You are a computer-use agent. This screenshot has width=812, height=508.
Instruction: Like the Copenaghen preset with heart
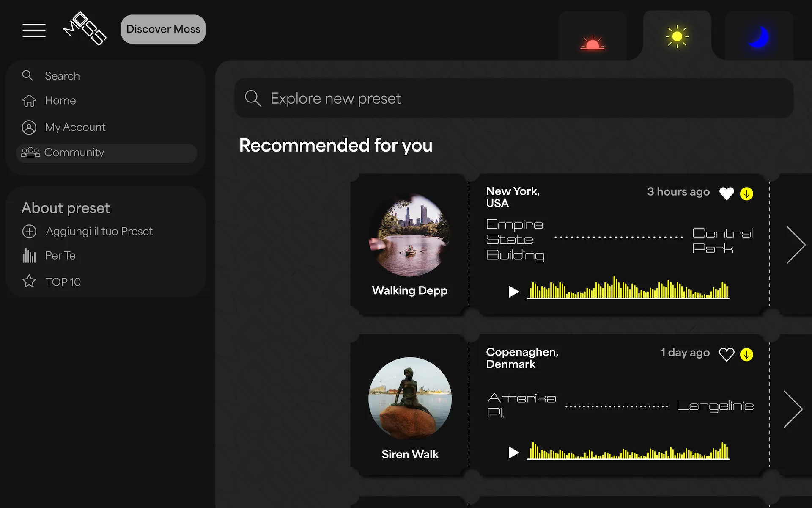(727, 354)
